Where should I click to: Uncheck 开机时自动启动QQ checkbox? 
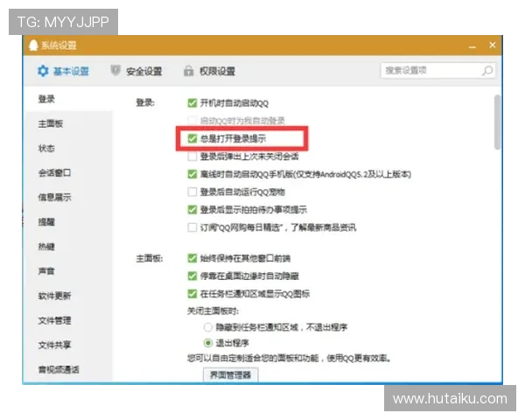[x=192, y=103]
